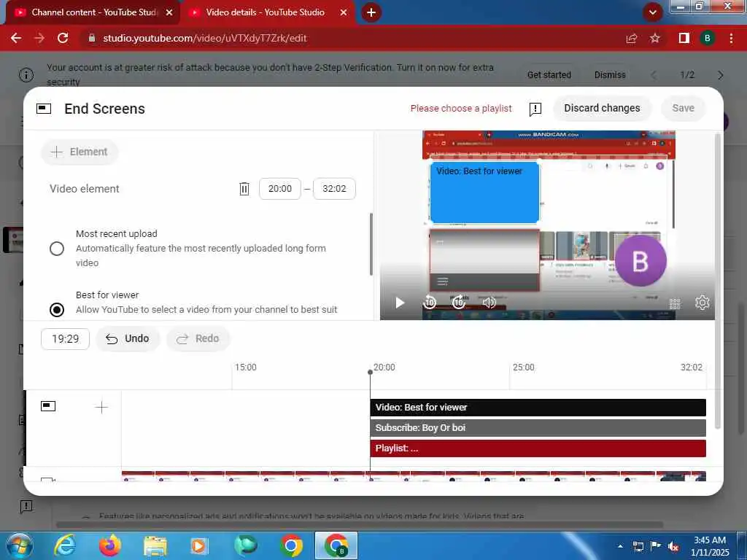This screenshot has height=560, width=747.
Task: Toggle the preview grid overlay icon
Action: (675, 303)
